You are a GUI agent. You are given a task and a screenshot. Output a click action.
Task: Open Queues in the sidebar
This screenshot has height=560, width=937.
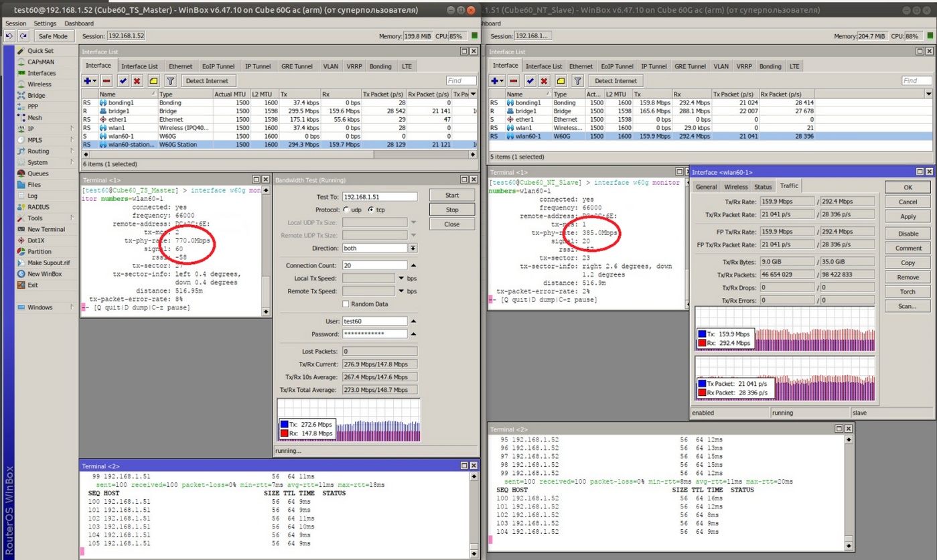tap(38, 173)
